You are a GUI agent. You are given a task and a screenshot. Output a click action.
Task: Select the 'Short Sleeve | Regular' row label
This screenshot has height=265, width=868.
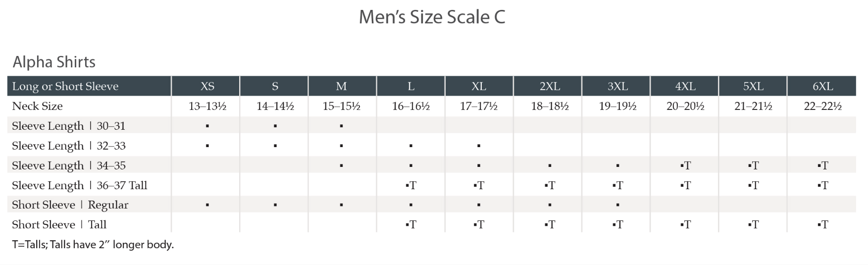coord(70,205)
